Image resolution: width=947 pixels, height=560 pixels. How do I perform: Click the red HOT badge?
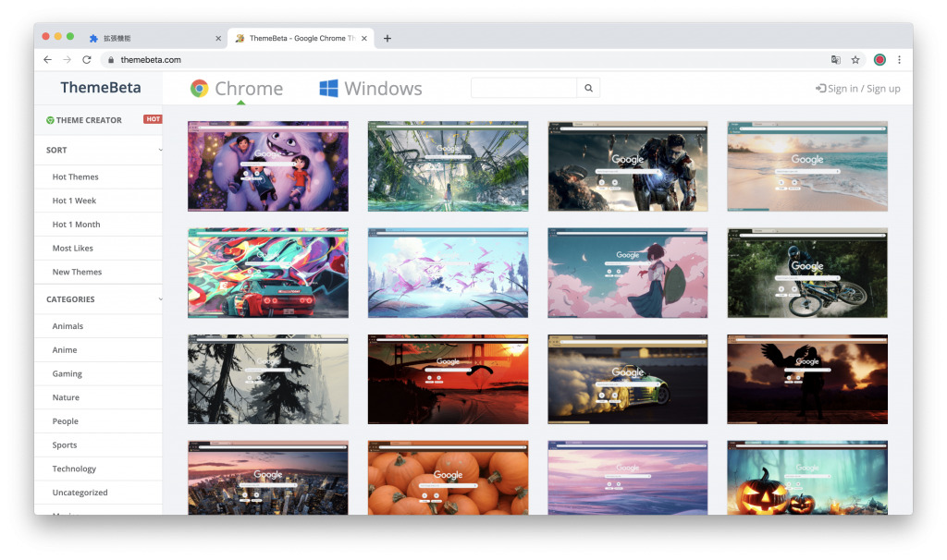[153, 119]
